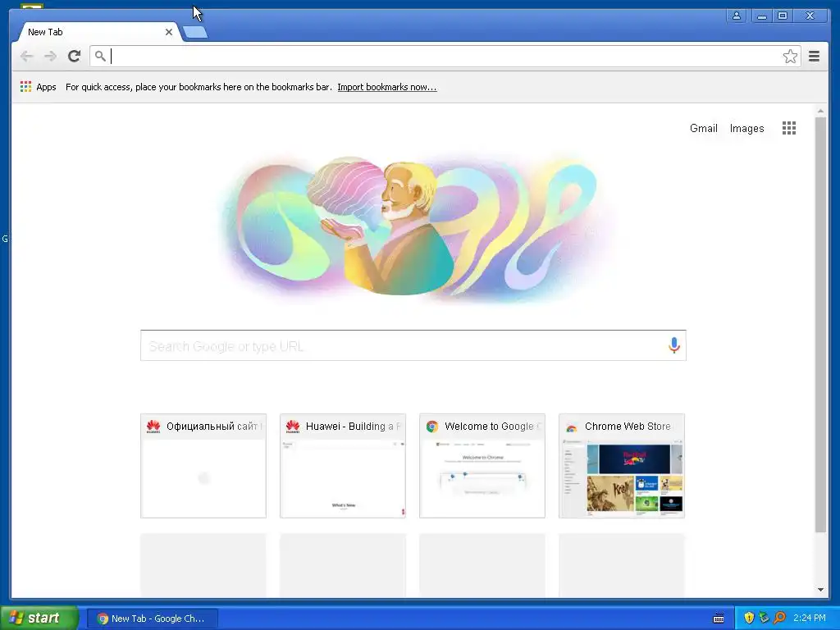840x630 pixels.
Task: Open the Images link
Action: tap(746, 129)
